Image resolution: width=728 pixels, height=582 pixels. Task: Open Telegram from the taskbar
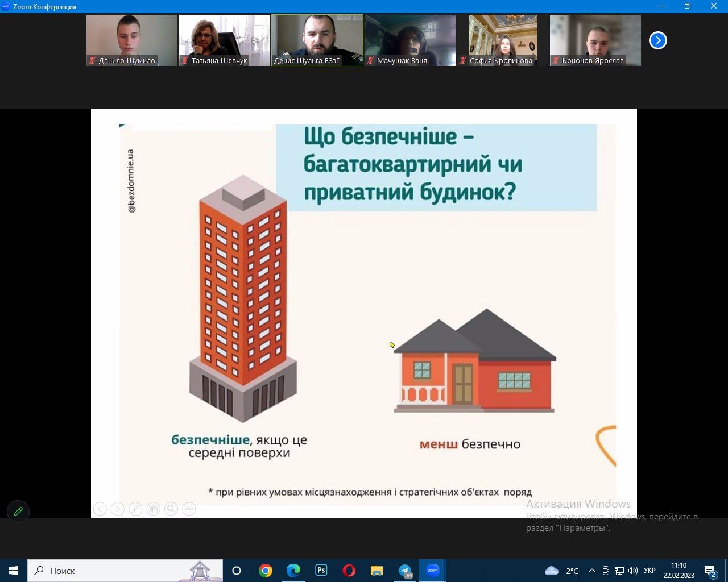[405, 571]
